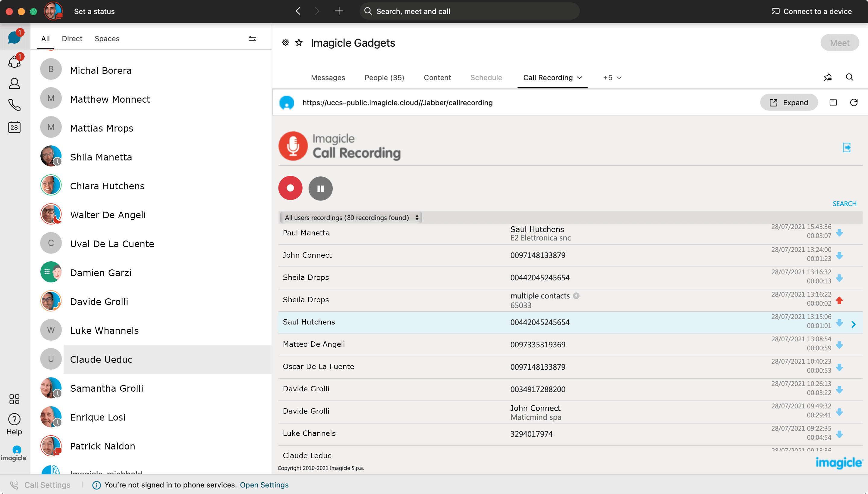This screenshot has width=868, height=494.
Task: Open space settings gear icon
Action: coord(286,43)
